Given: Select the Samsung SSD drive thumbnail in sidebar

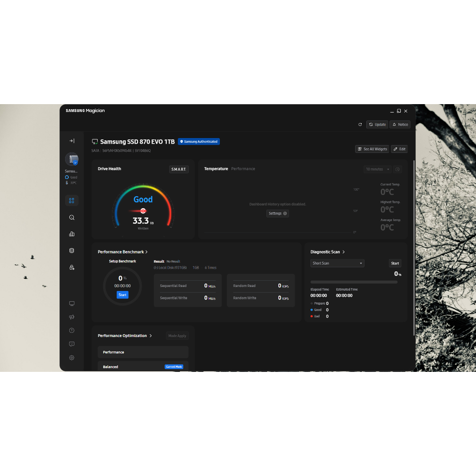Looking at the screenshot, I should [72, 159].
